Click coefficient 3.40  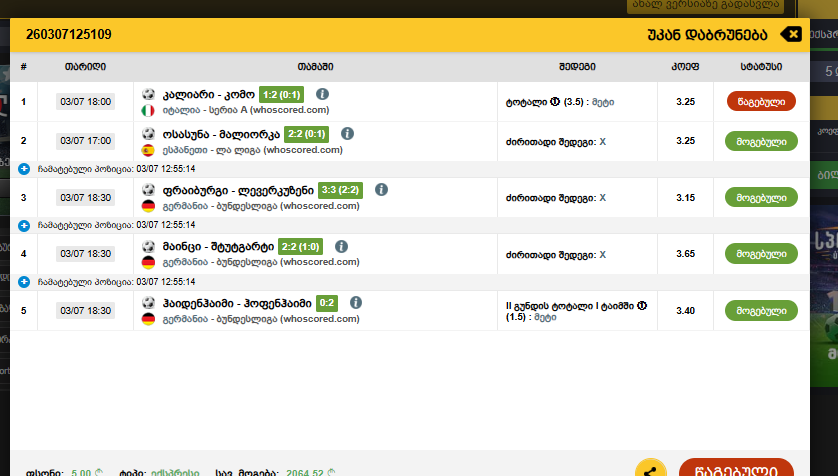pos(685,310)
